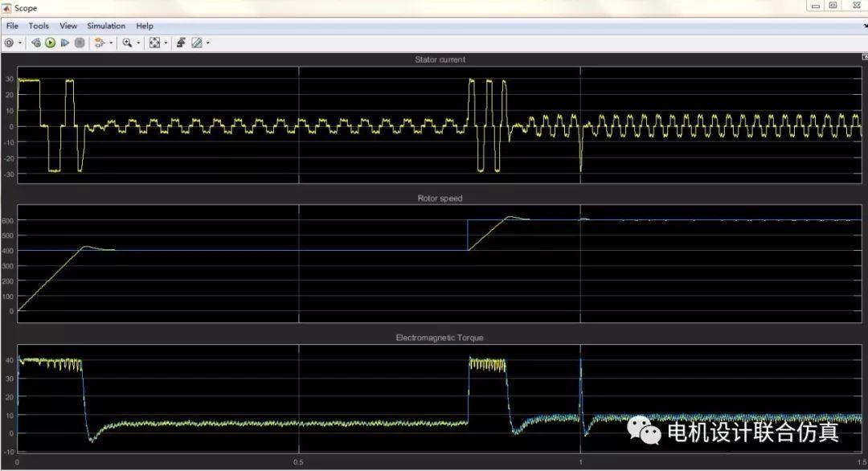Click the Stator current plot title
The height and width of the screenshot is (471, 868).
click(x=440, y=59)
